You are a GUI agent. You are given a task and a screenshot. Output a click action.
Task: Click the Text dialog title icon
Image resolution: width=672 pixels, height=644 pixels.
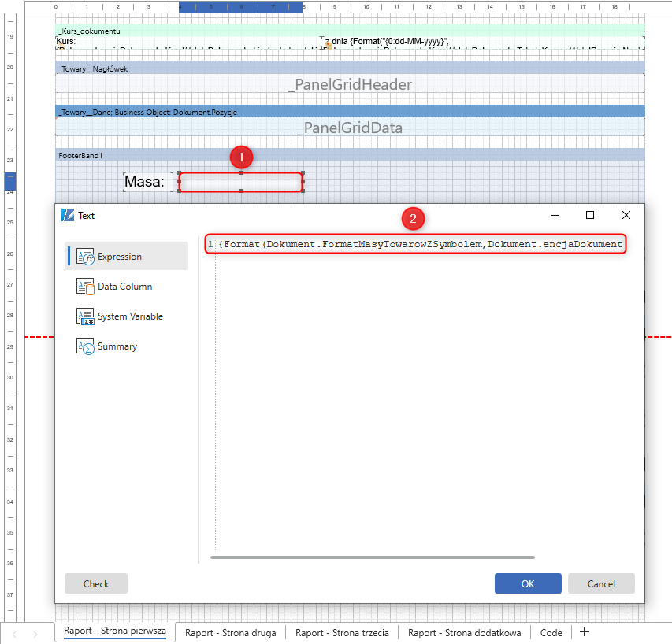[x=68, y=215]
